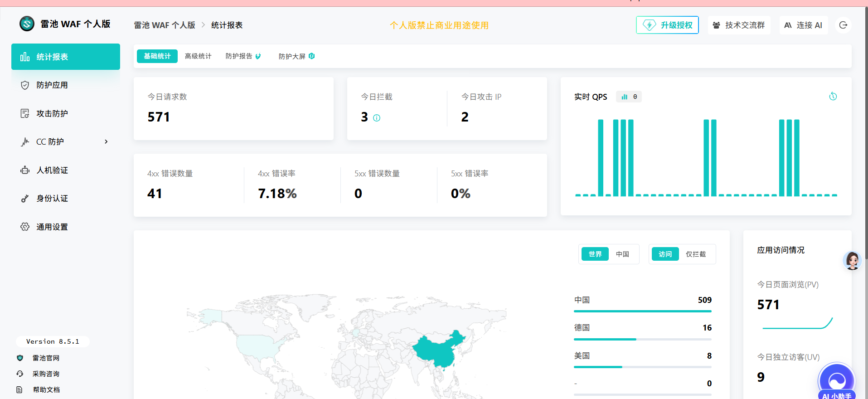Click the 今日攻击 IP value 2
868x399 pixels.
click(465, 117)
